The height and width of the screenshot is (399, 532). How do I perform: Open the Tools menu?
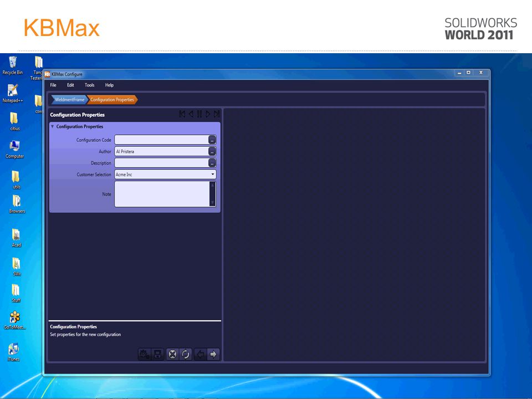click(90, 85)
